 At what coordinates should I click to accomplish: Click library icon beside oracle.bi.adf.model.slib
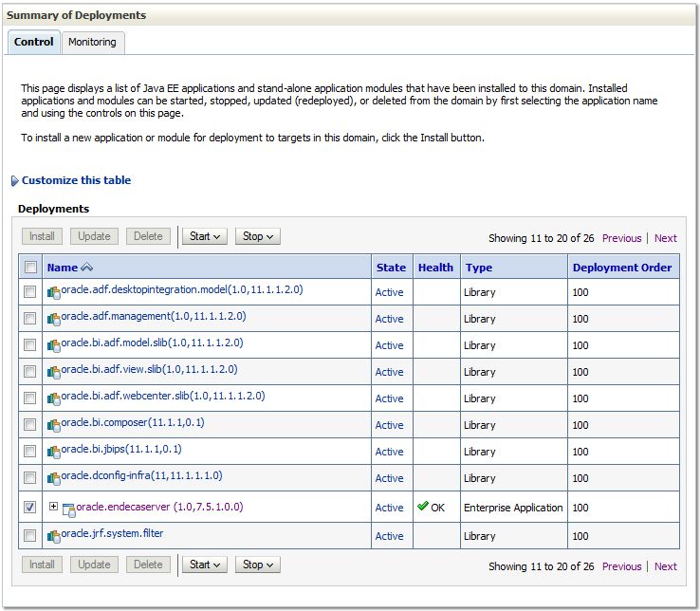(x=53, y=345)
